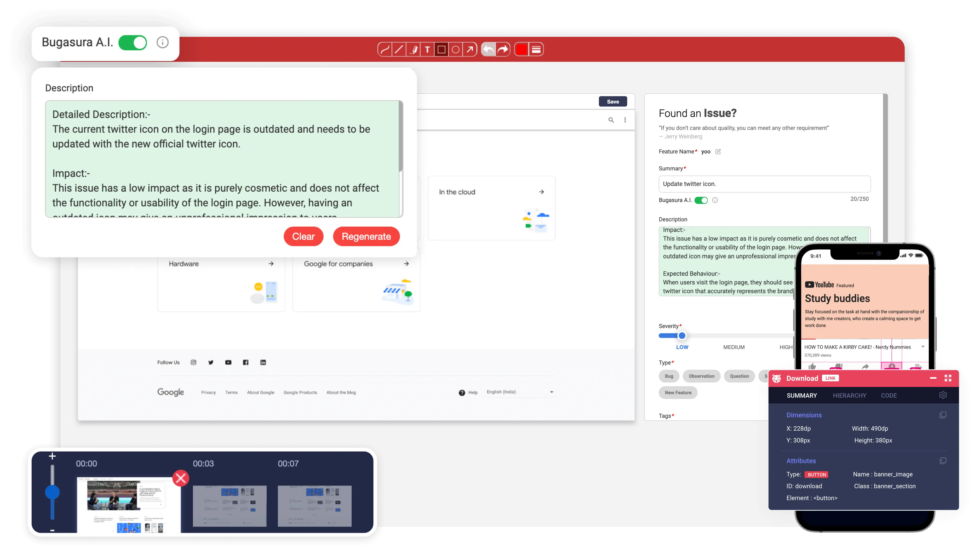This screenshot has width=980, height=548.
Task: Open info icon beside large Bugasura A.I. toggle
Action: [162, 42]
